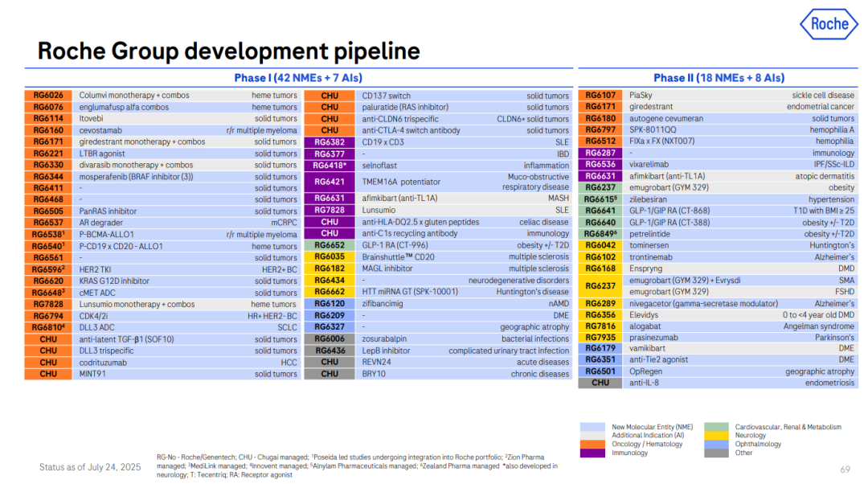Click the RG6652 green code cell
Image resolution: width=868 pixels, height=484 pixels.
coord(330,245)
